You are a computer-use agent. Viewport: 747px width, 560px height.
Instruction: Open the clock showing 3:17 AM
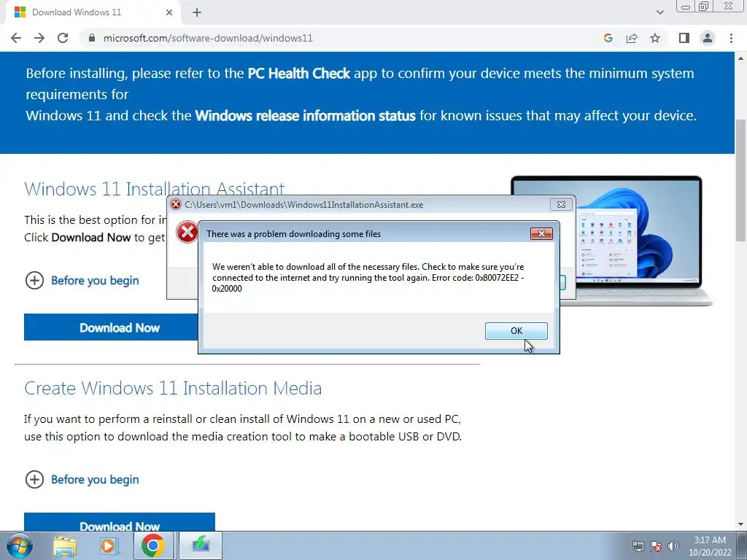click(x=710, y=546)
